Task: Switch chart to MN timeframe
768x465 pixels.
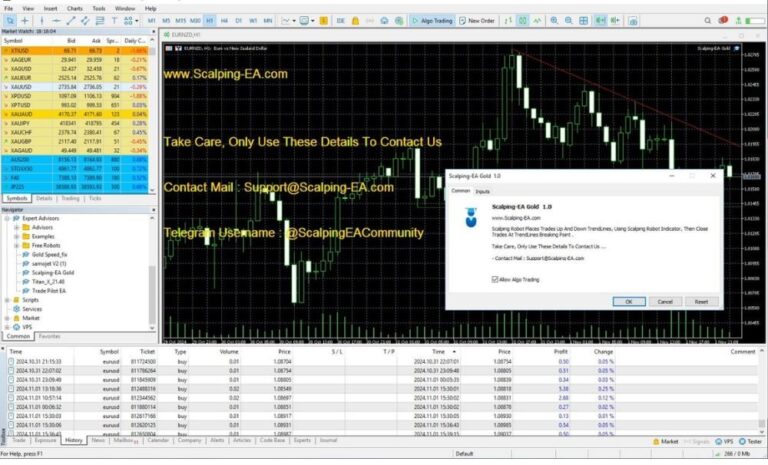Action: (267, 21)
